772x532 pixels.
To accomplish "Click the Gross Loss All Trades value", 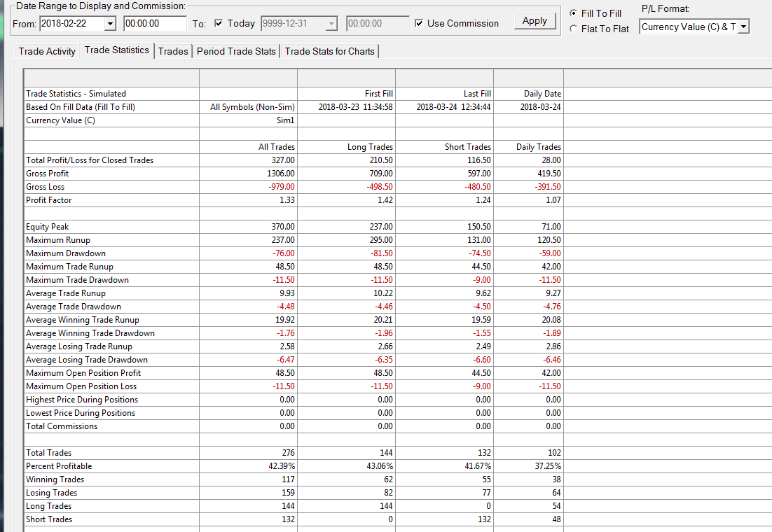I will [x=282, y=187].
